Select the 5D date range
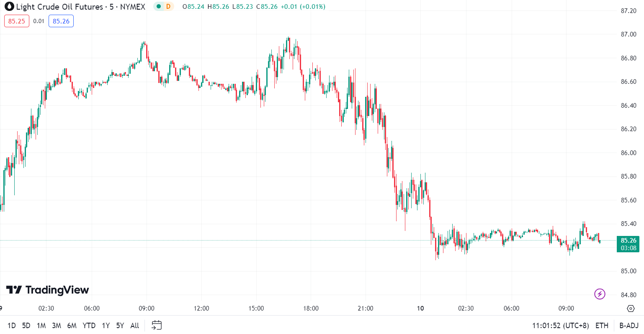 pos(26,326)
